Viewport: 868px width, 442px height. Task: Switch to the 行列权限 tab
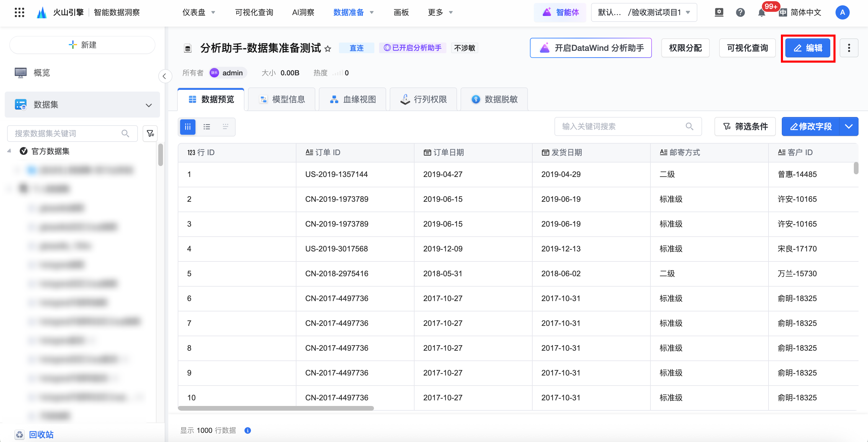423,100
